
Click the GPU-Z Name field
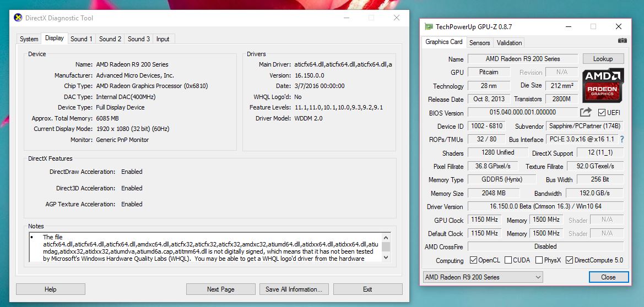click(522, 59)
